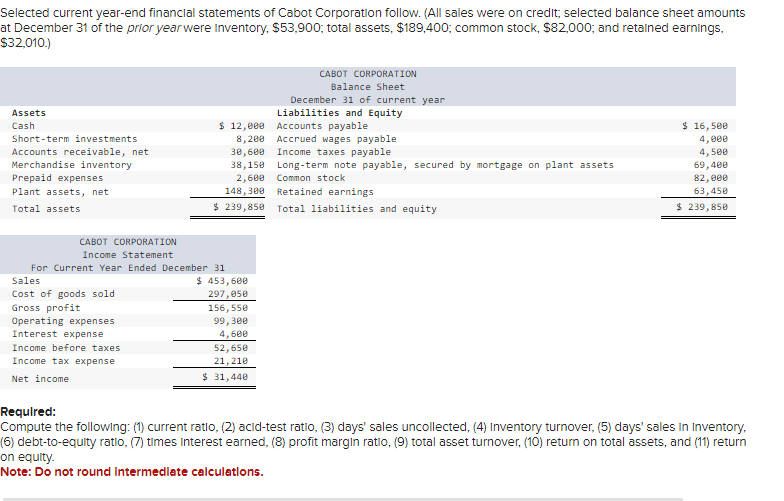Click the Interest expense label

tap(58, 334)
